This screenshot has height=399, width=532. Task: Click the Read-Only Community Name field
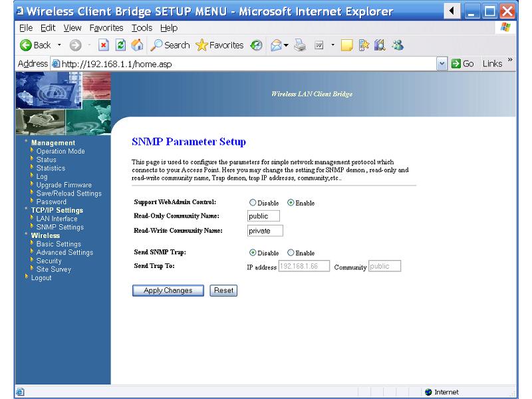pyautogui.click(x=263, y=215)
